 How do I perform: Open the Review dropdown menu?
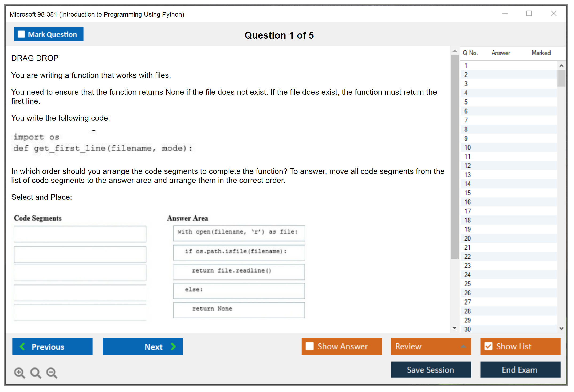pos(463,346)
